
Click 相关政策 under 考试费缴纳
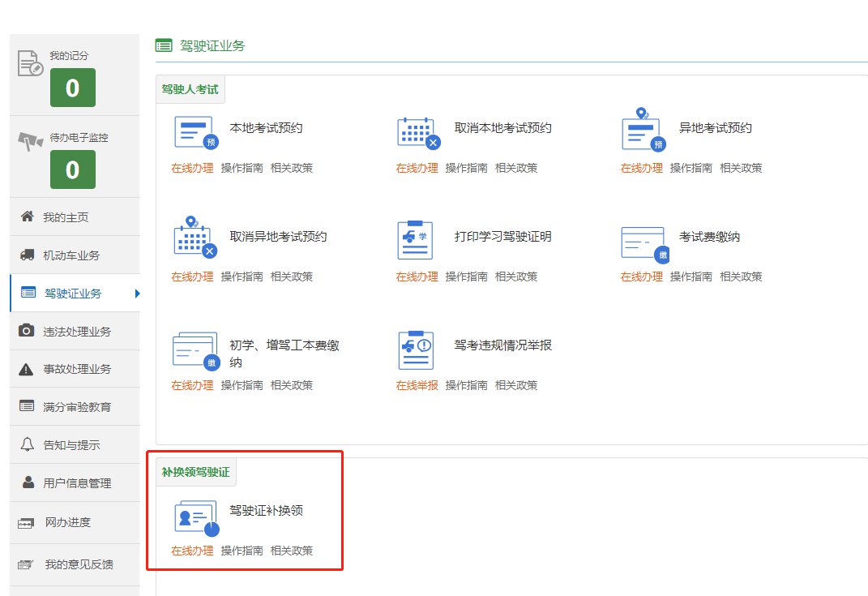pyautogui.click(x=741, y=277)
